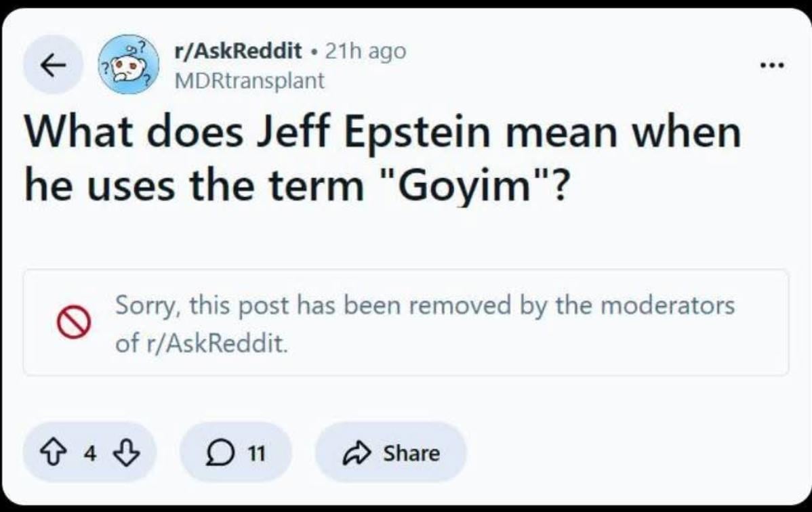The height and width of the screenshot is (512, 812).
Task: Click the "21h ago" post timestamp
Action: (365, 51)
